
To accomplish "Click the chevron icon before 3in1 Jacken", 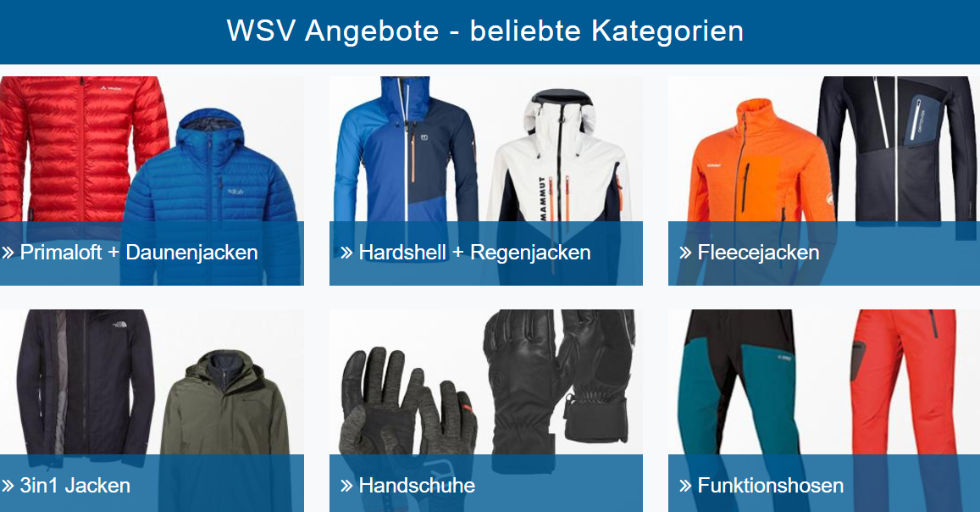I will tap(8, 486).
